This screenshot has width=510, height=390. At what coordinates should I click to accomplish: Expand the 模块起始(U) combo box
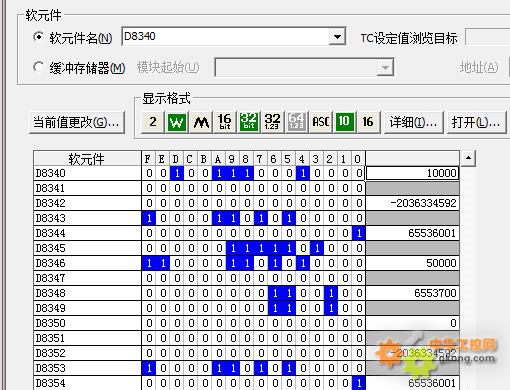[385, 67]
